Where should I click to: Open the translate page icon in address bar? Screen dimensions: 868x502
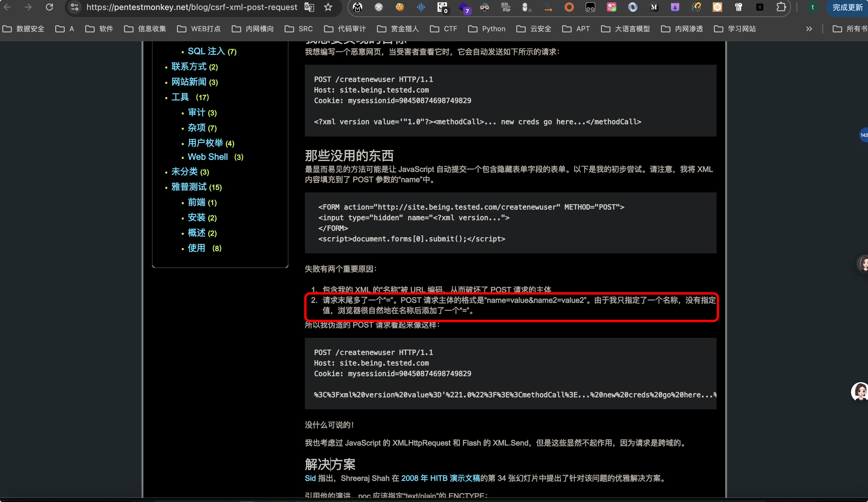309,7
